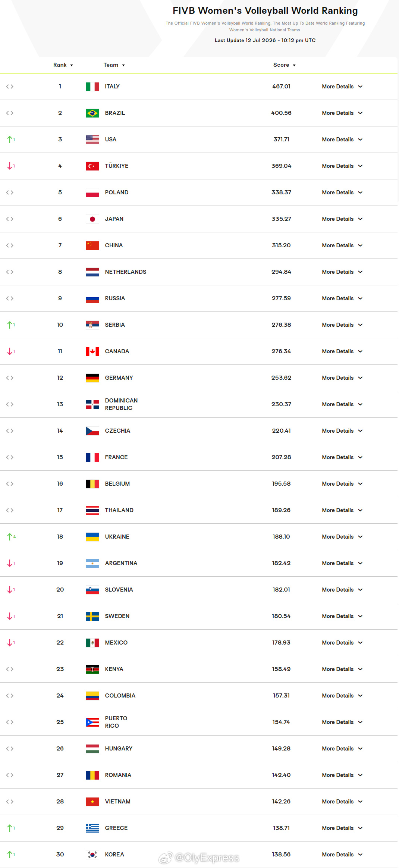
Task: Sort the table by Rank column
Action: 63,65
